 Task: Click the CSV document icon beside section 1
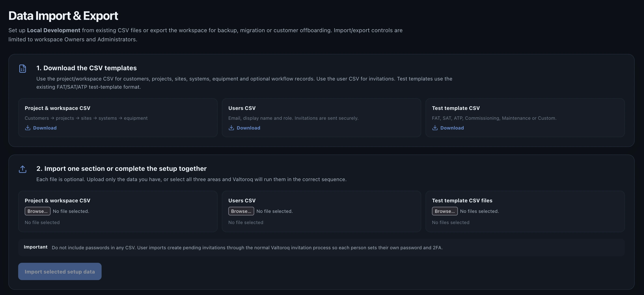(23, 69)
